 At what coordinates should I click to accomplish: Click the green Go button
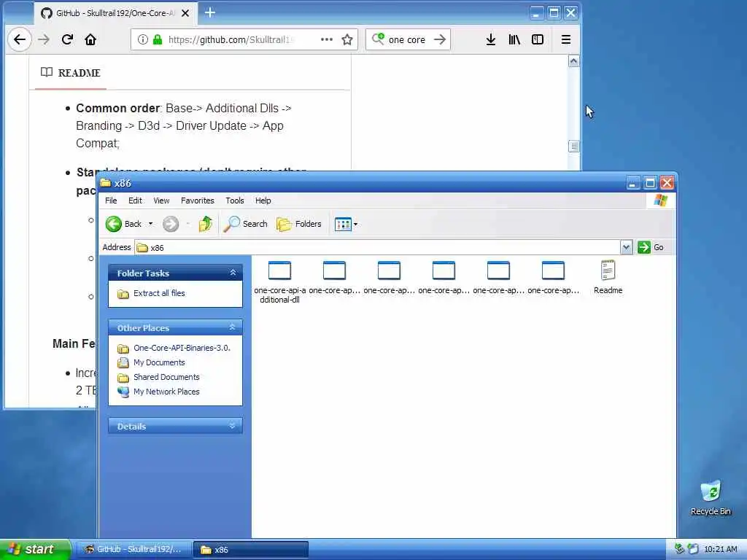click(651, 247)
